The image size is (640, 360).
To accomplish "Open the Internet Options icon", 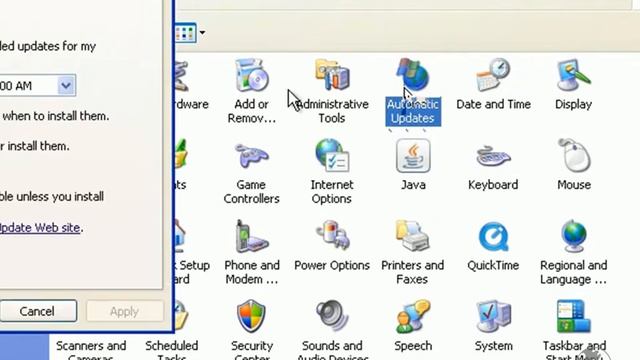I will [332, 156].
